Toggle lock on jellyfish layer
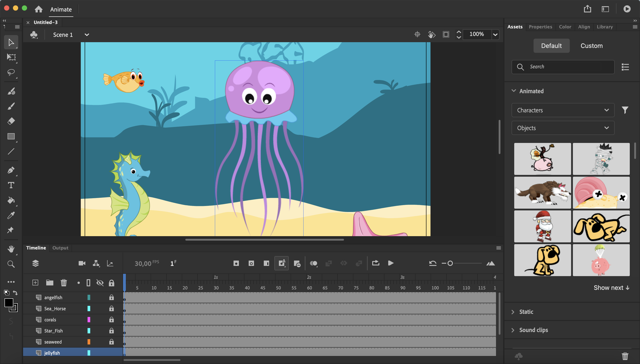Viewport: 640px width, 364px height. pos(111,353)
